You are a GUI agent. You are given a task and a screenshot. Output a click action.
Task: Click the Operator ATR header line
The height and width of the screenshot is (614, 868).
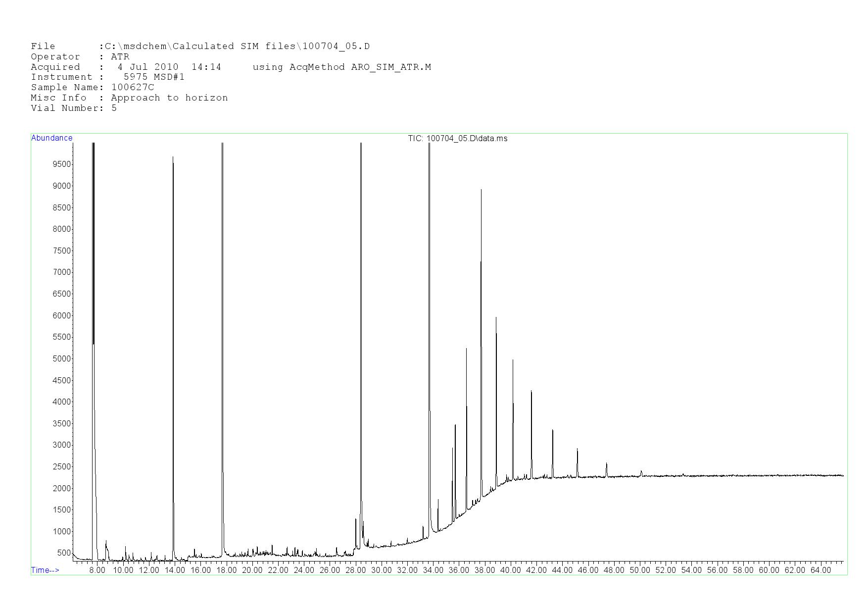[80, 57]
